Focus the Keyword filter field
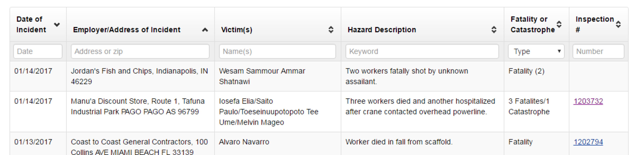 pyautogui.click(x=422, y=51)
